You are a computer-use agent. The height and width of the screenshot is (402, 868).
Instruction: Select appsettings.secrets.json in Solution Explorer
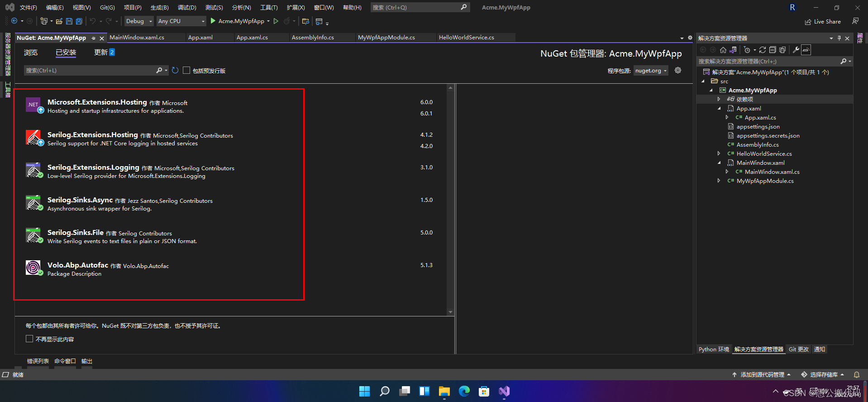tap(768, 135)
